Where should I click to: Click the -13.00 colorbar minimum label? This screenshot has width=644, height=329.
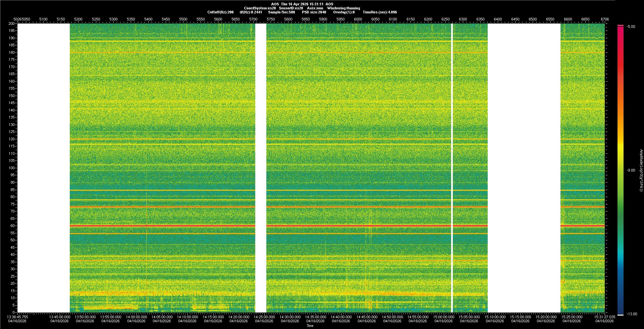click(632, 314)
